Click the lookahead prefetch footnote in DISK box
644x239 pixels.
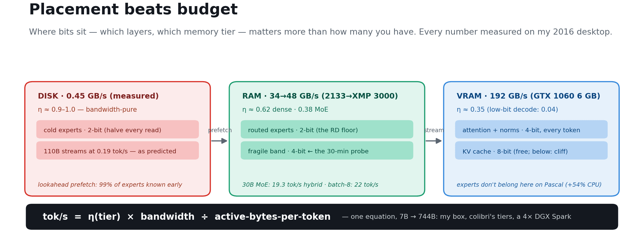click(110, 185)
